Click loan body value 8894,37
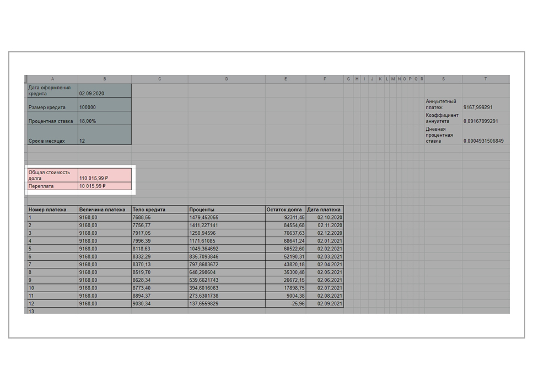 160,296
